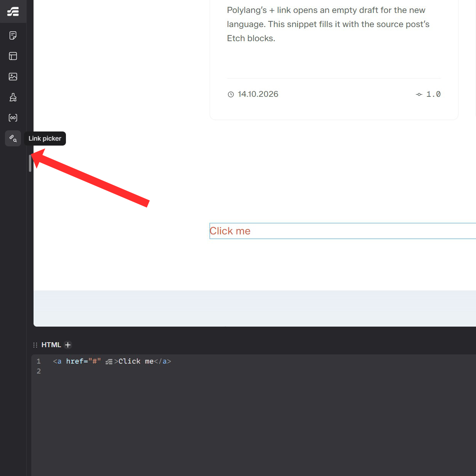Click the drag handle beside HTML
Image resolution: width=476 pixels, height=476 pixels.
pos(35,345)
